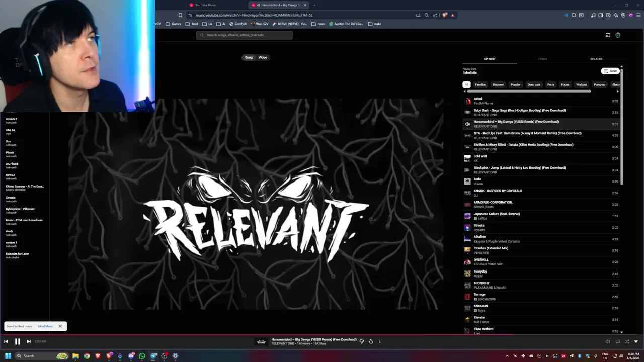
Task: Toggle shuffle in the player bar
Action: (627, 341)
